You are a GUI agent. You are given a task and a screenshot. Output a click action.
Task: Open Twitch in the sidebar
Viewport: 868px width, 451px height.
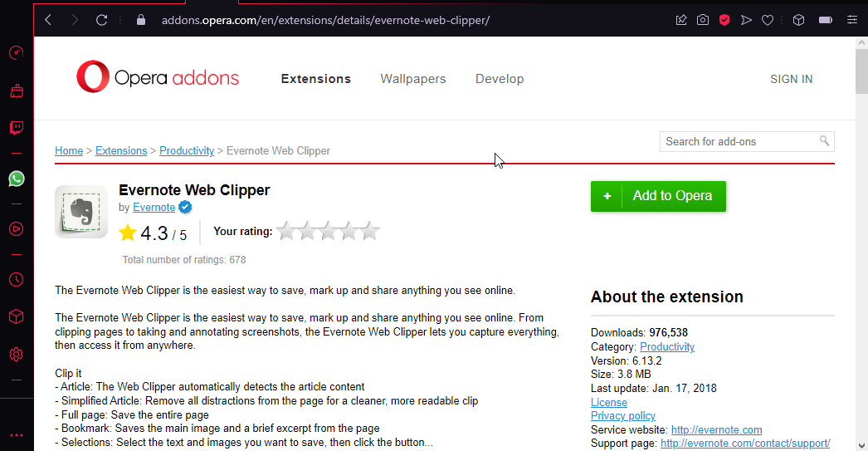pos(17,128)
